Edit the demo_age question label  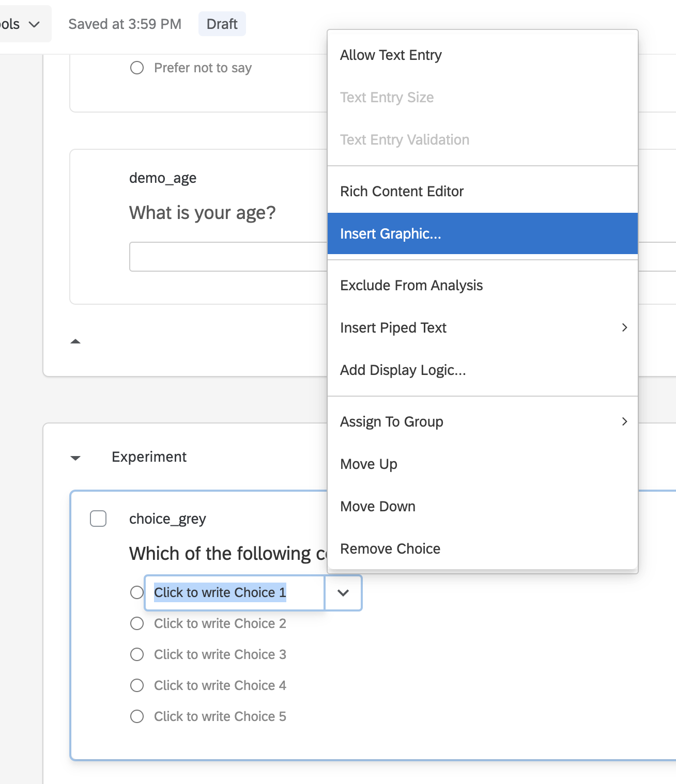coord(163,178)
